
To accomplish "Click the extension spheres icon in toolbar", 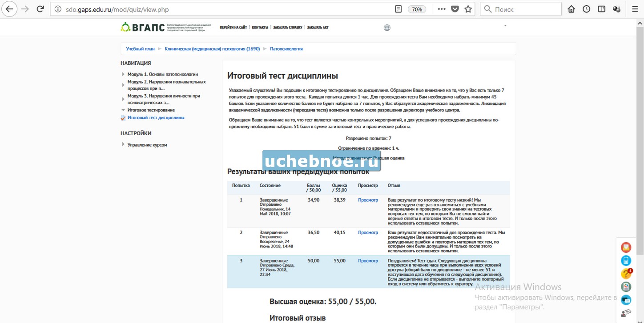I will click(616, 9).
